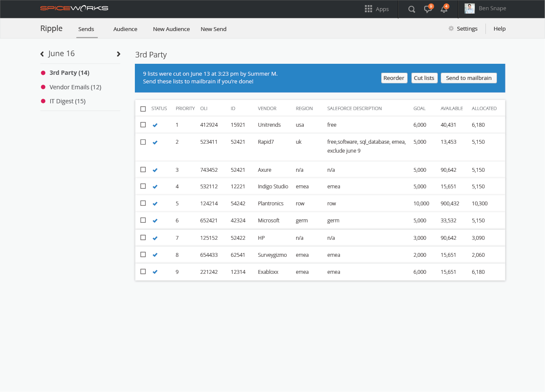Image resolution: width=545 pixels, height=392 pixels.
Task: Select 3rd Party (14) in the sidebar
Action: [69, 73]
